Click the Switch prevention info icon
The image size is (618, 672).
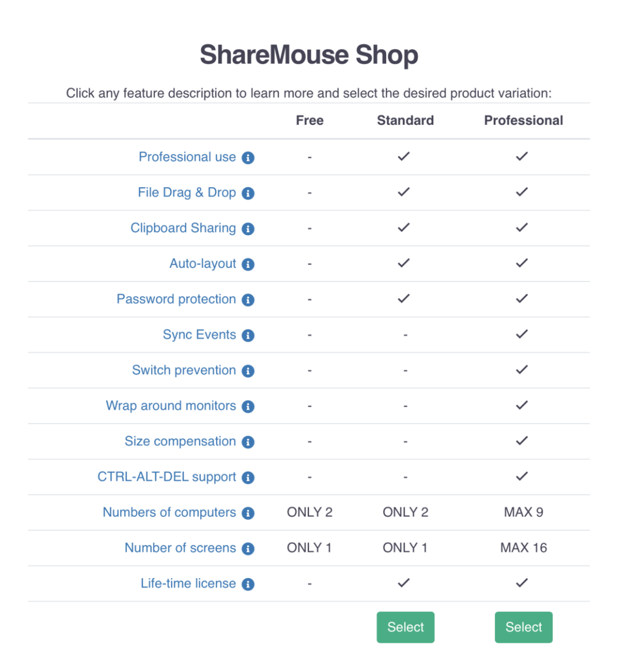coord(248,371)
